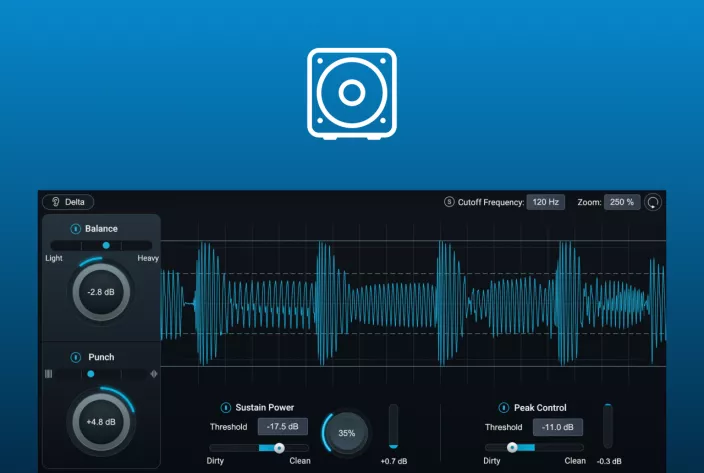Click the speaker cabinet icon at top
Screen dimensions: 704x473
[351, 93]
